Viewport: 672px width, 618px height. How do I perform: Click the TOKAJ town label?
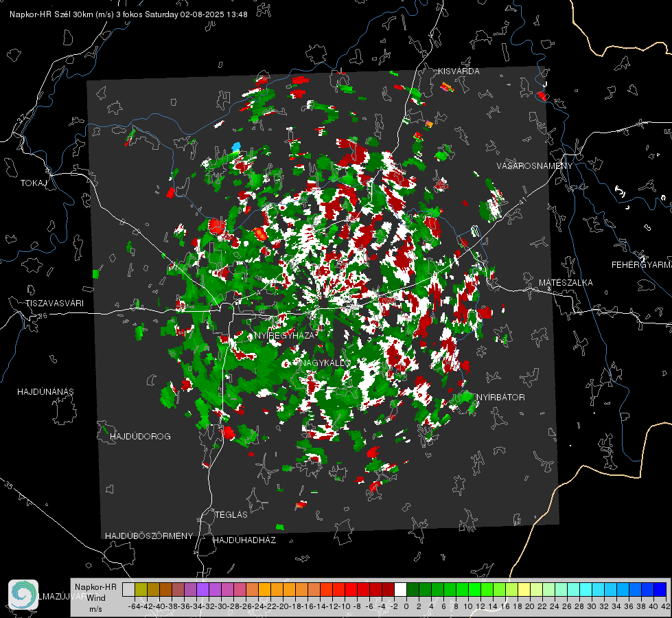tap(34, 183)
